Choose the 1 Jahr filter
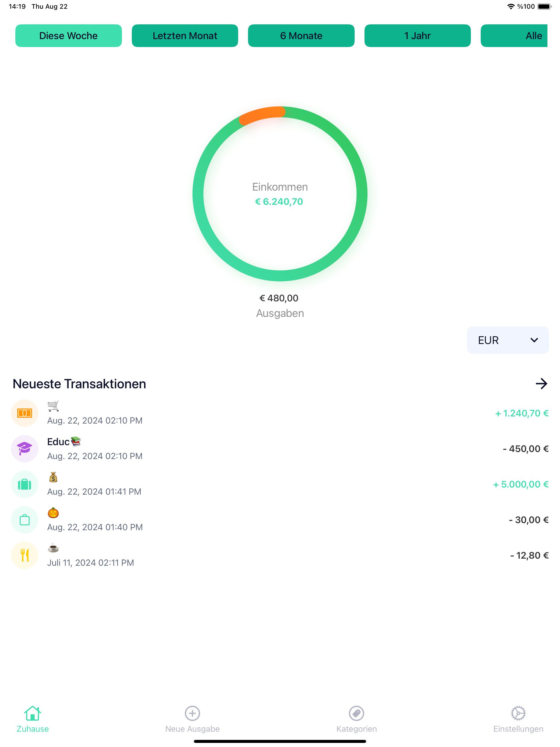 [x=417, y=36]
